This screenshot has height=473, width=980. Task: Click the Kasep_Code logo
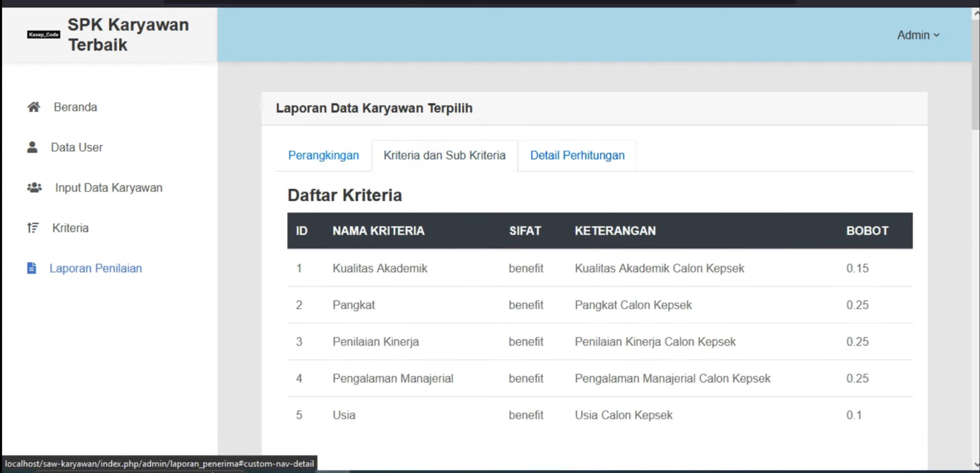click(x=44, y=34)
